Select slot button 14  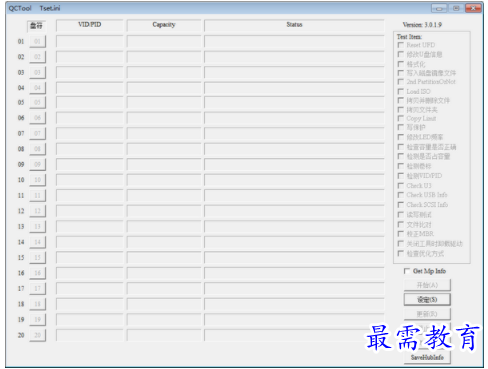(37, 242)
